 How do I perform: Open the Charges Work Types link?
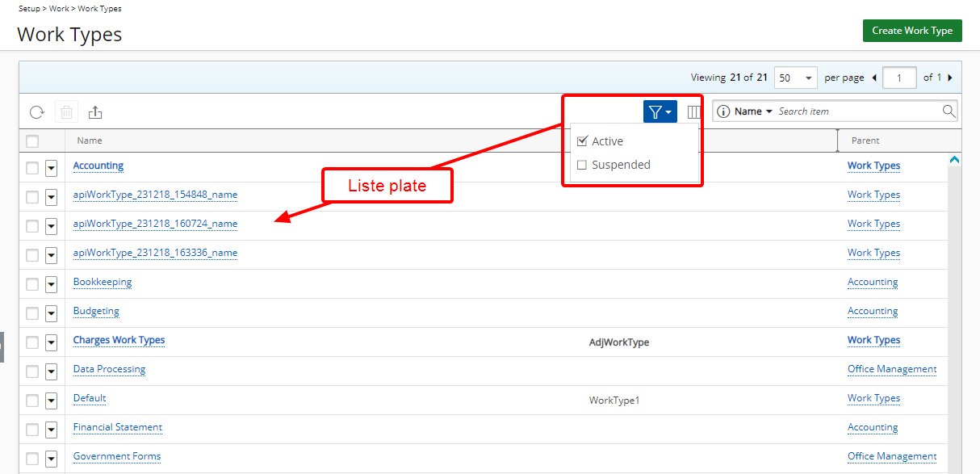(x=119, y=340)
